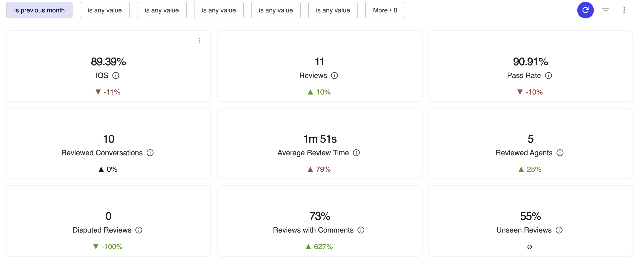Click info icon next to Average Review Time
The height and width of the screenshot is (259, 644).
[357, 152]
